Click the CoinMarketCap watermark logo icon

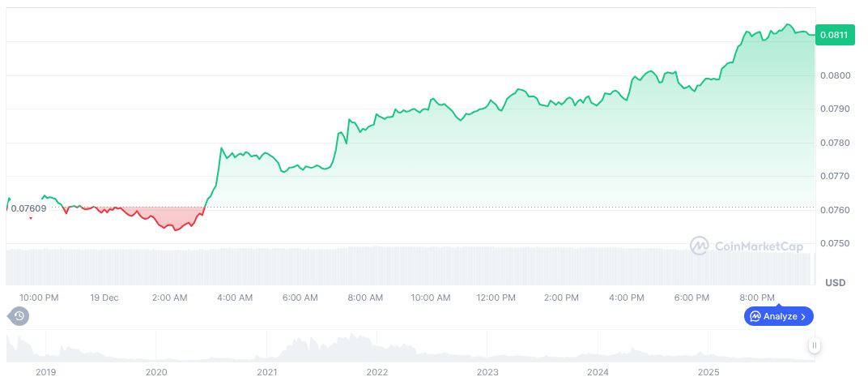click(x=700, y=246)
